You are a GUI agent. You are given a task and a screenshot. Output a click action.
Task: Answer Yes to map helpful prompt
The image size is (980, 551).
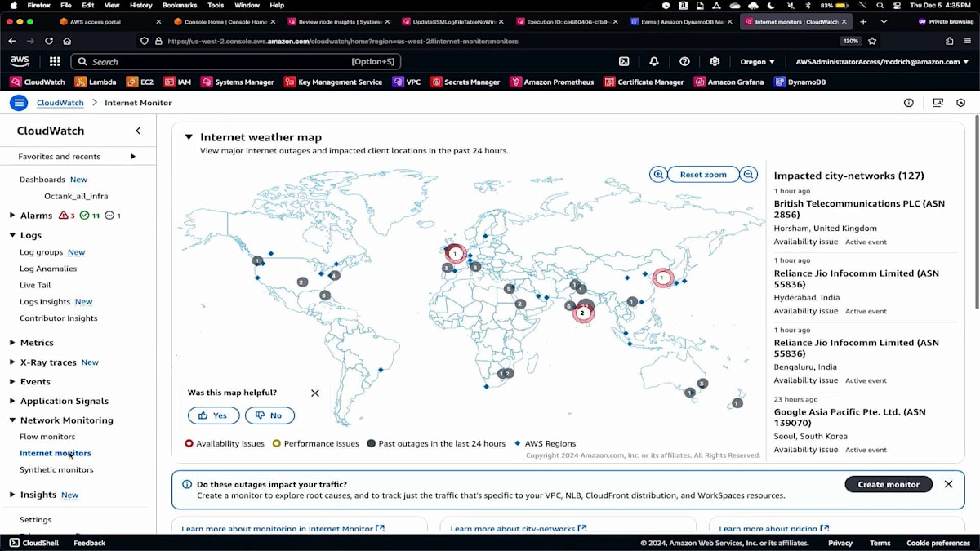tap(213, 415)
